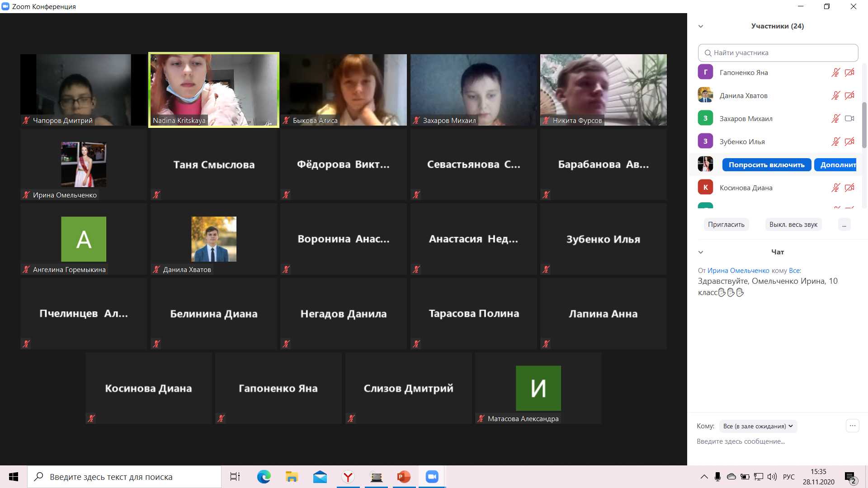Open chat more options menu

click(x=852, y=426)
